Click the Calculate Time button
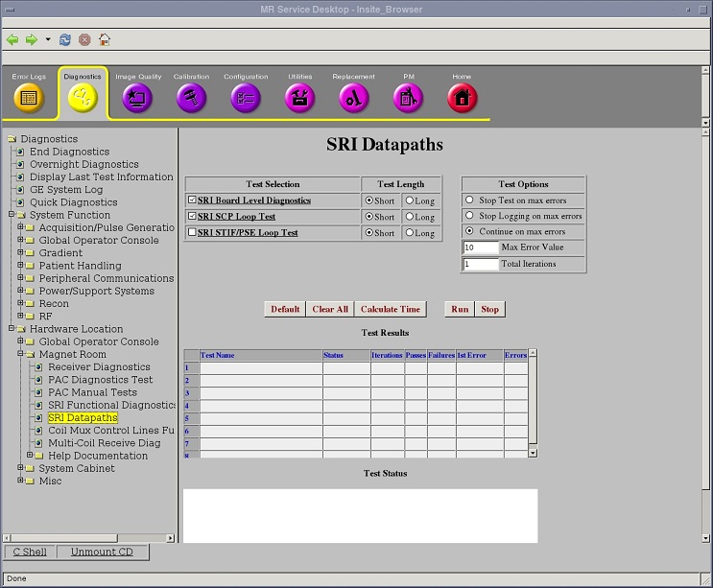 (x=391, y=309)
